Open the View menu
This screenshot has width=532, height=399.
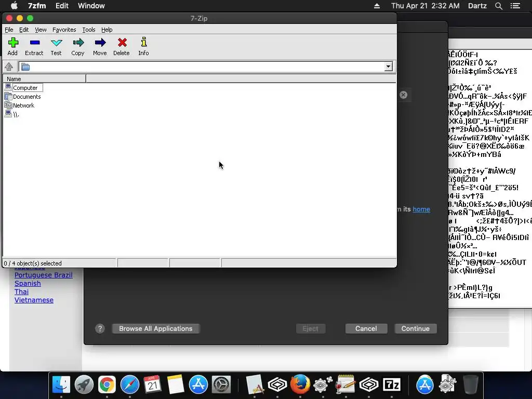click(41, 30)
